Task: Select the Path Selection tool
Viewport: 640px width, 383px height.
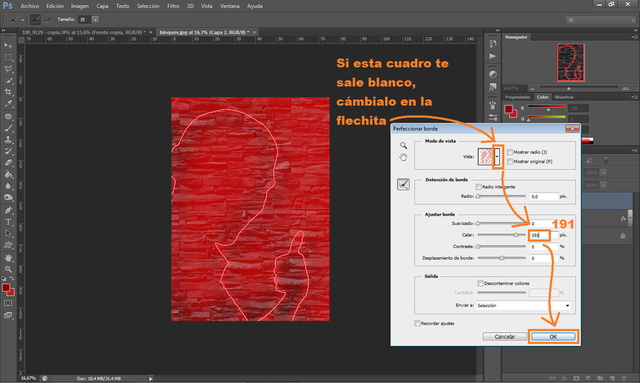Action: (x=8, y=234)
